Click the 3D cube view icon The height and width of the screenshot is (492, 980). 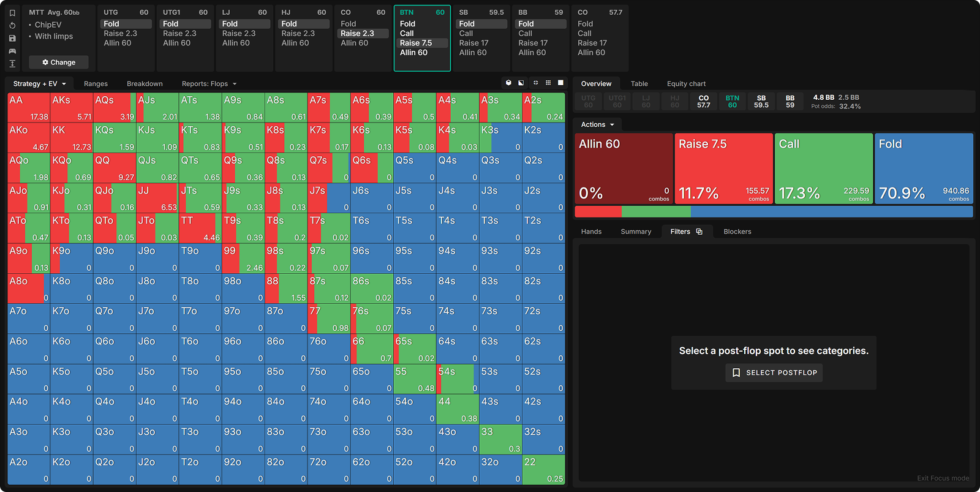tap(508, 83)
